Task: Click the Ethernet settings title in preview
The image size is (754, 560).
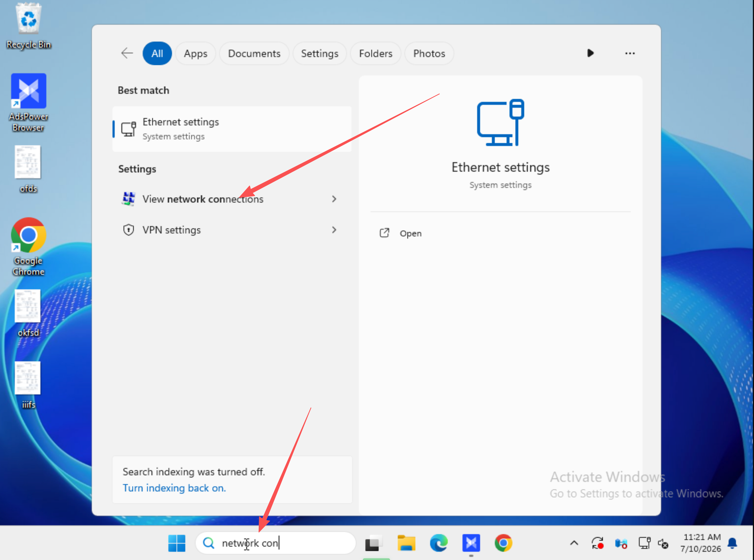Action: [500, 167]
